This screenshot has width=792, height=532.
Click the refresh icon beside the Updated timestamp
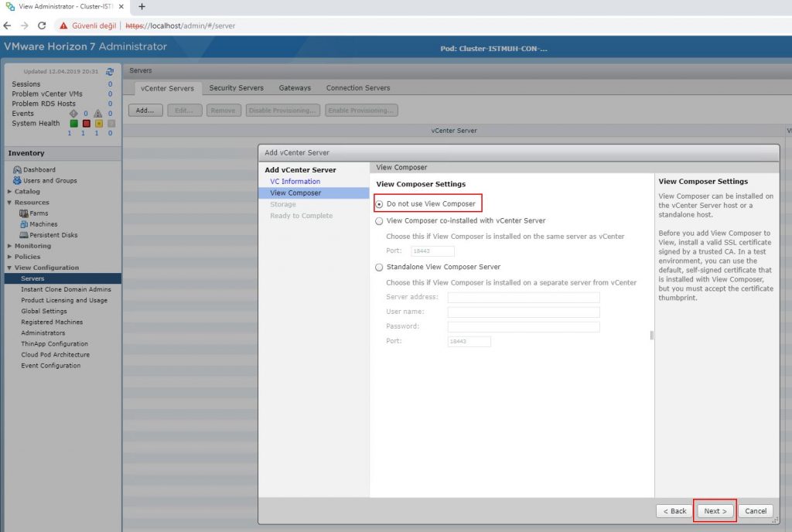110,71
